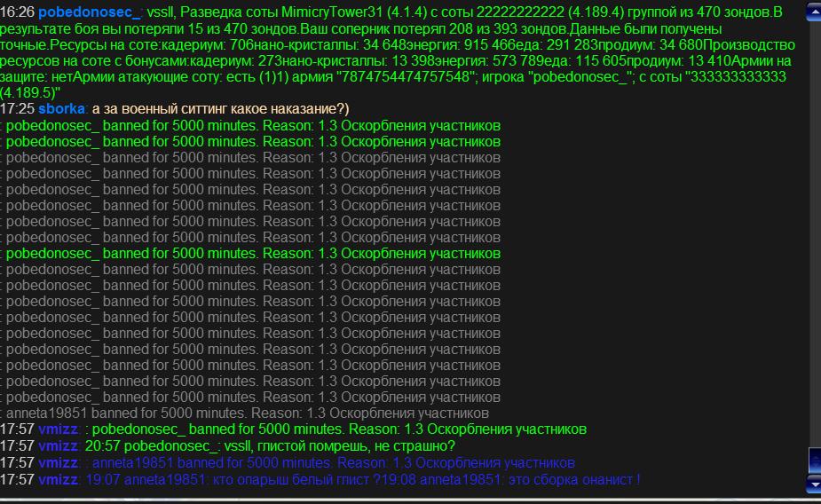Viewport: 821px width, 504px height.
Task: Click the 20:57 pobedonosec_ quoted message text
Action: point(270,445)
